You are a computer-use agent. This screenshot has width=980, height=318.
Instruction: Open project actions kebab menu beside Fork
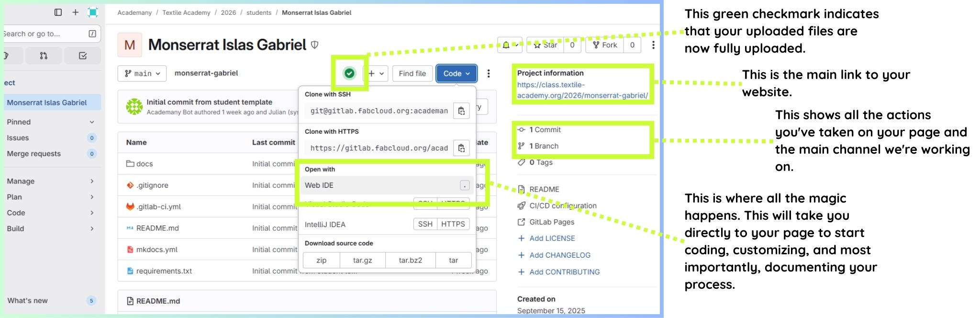coord(653,45)
